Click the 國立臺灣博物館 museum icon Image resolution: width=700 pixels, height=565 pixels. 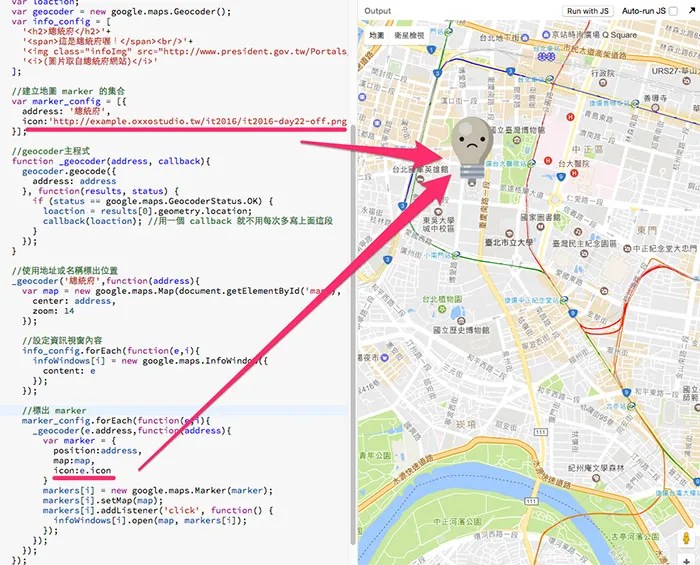coord(517,140)
